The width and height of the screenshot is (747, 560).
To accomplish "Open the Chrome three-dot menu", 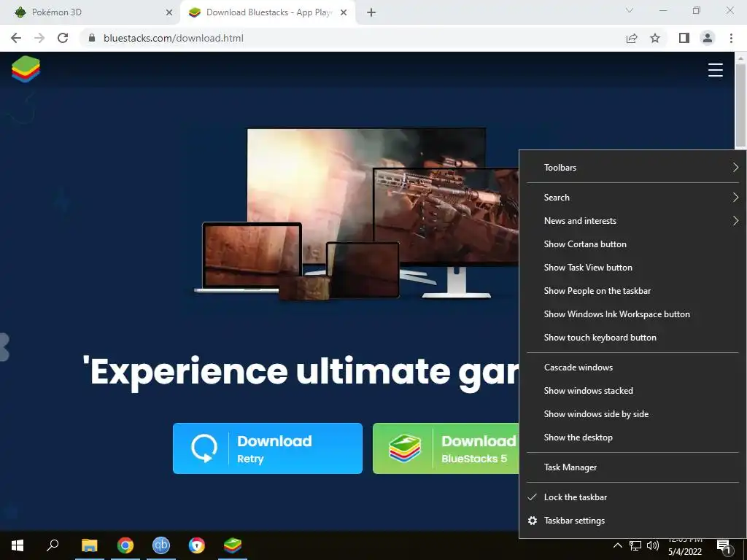I will pyautogui.click(x=731, y=38).
